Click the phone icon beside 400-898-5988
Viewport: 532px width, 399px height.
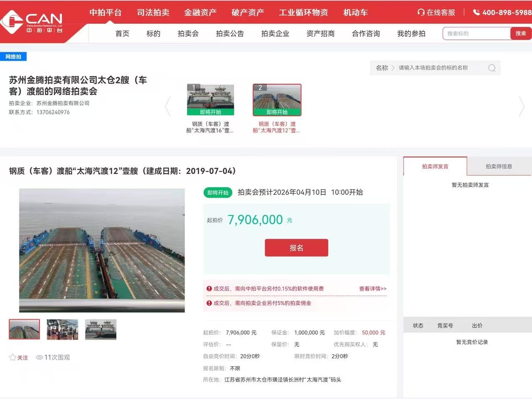point(476,12)
